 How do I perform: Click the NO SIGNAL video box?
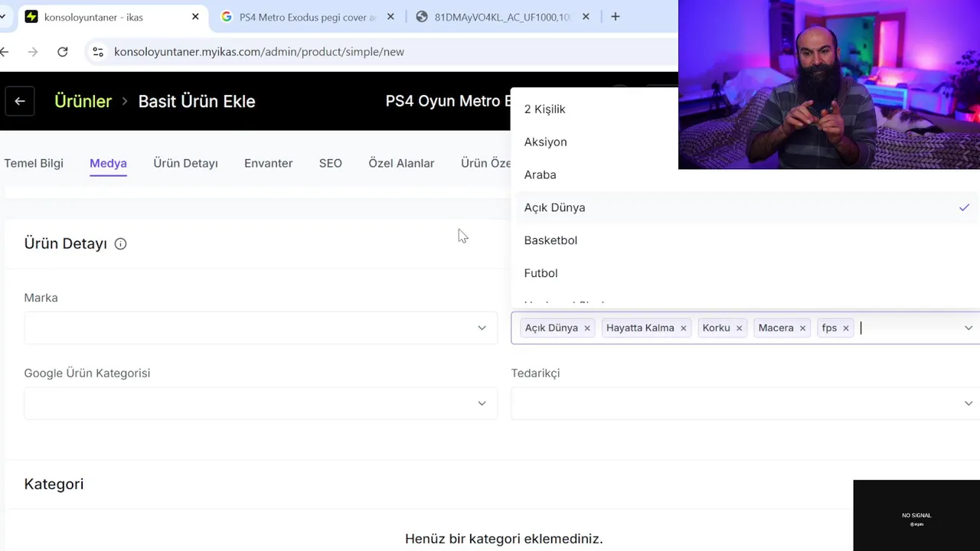[916, 515]
